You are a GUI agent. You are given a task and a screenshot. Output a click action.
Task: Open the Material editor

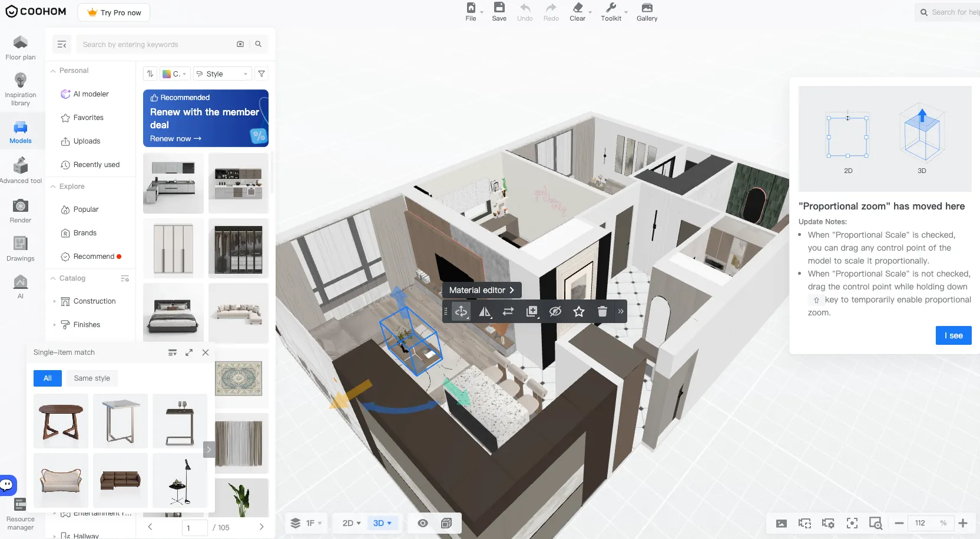[482, 290]
